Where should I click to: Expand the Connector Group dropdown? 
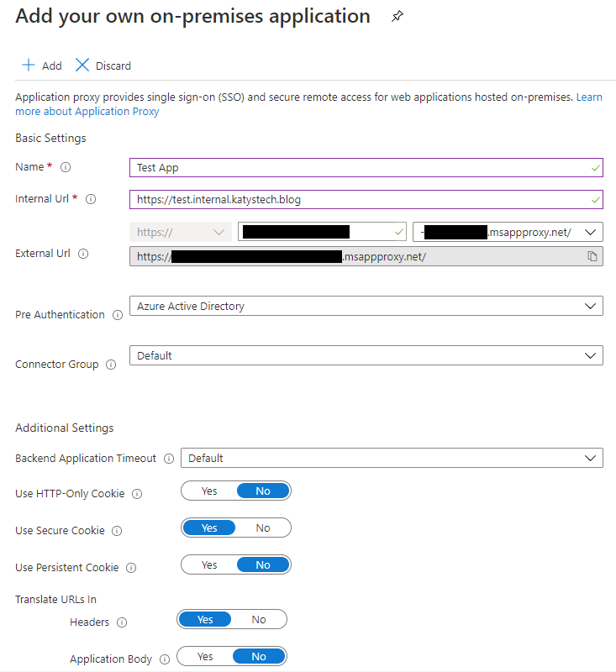366,356
